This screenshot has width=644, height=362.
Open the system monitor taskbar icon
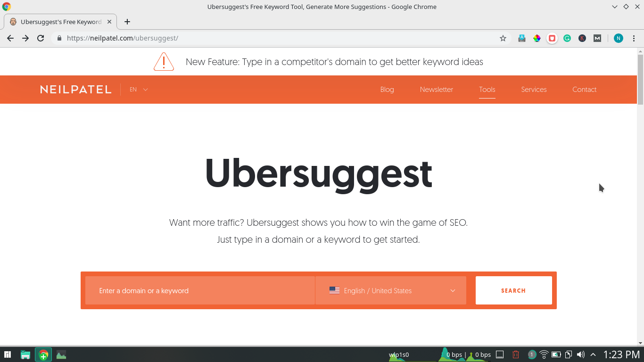[x=61, y=354]
